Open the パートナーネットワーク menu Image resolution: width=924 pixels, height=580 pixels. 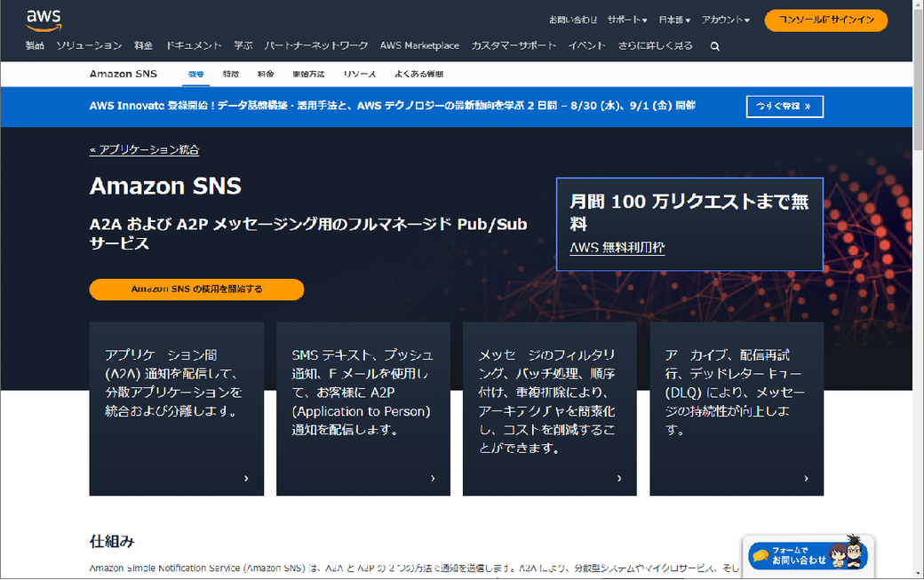[x=316, y=45]
